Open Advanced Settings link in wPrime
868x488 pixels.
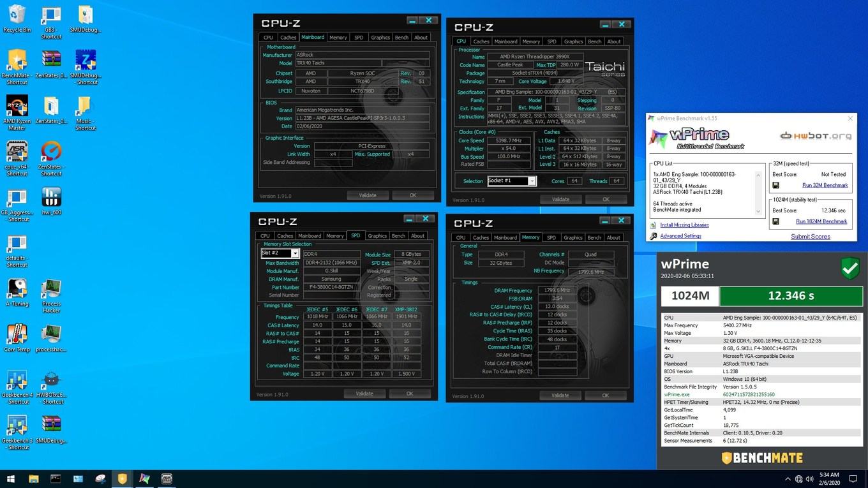[680, 236]
